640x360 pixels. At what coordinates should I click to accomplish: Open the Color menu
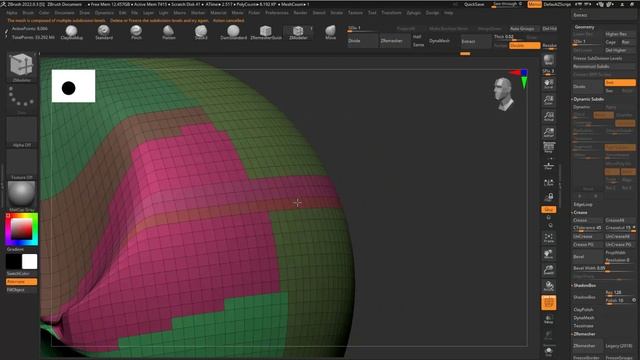tap(44, 13)
